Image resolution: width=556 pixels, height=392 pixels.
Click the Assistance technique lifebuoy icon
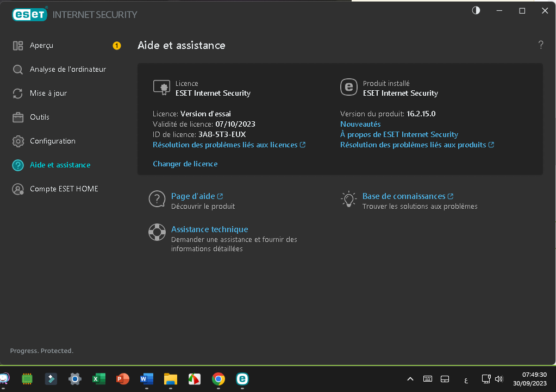(x=157, y=232)
